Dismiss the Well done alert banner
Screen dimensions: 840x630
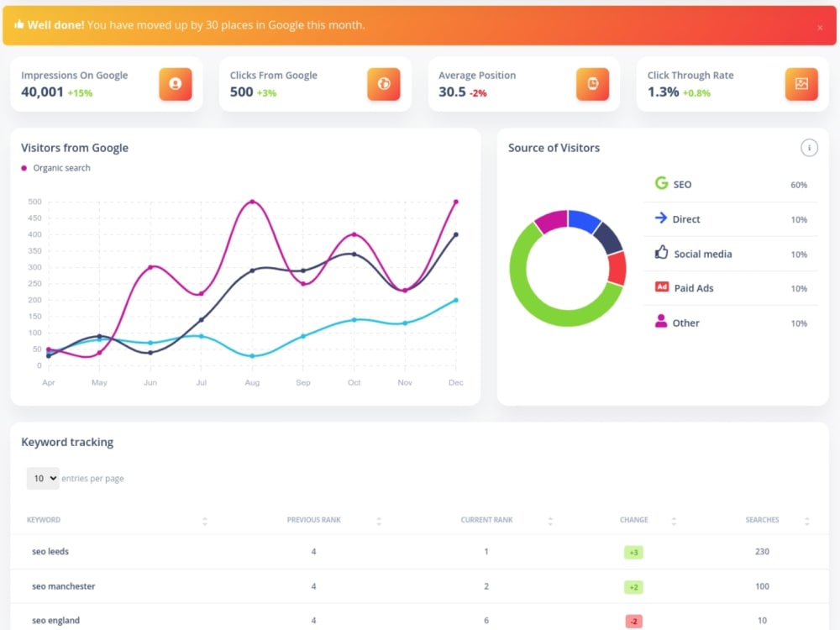click(x=820, y=28)
